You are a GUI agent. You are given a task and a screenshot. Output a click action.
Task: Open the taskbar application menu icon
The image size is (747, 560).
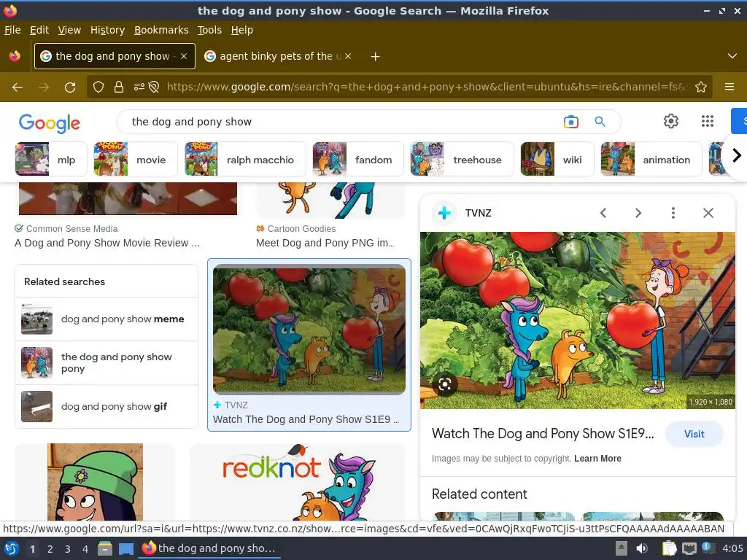point(12,549)
